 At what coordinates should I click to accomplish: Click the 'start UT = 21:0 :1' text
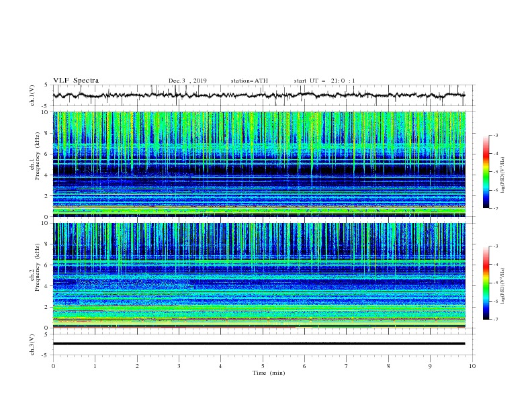pos(324,81)
